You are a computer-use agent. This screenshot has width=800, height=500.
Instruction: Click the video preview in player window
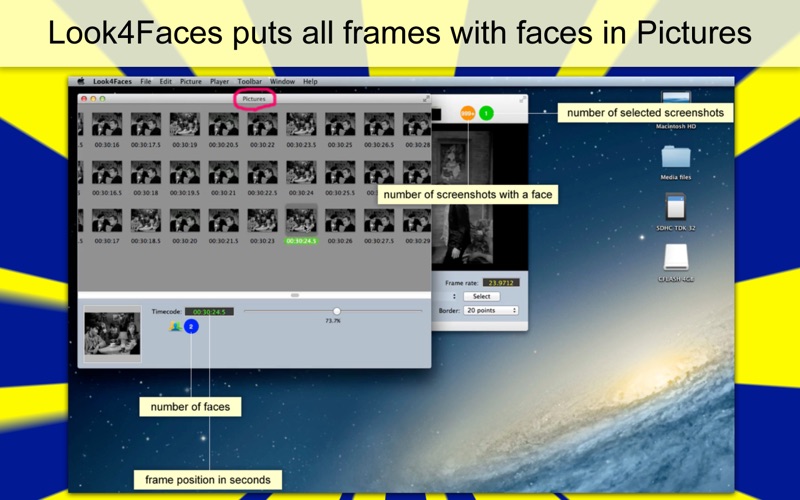[x=462, y=197]
